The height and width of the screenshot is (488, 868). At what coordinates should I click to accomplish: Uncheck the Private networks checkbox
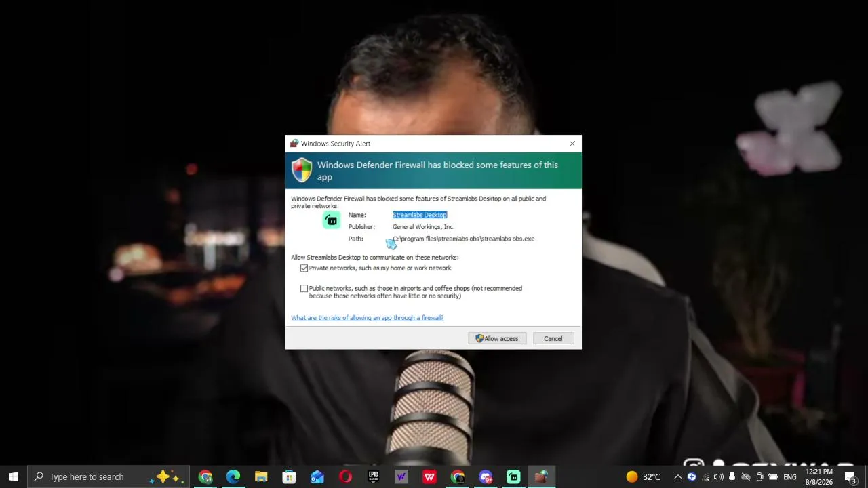coord(304,268)
